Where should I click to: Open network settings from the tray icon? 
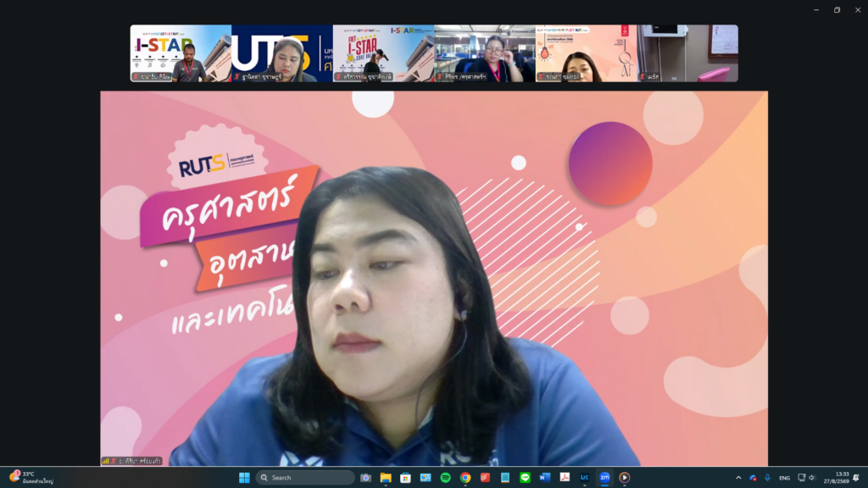(802, 478)
